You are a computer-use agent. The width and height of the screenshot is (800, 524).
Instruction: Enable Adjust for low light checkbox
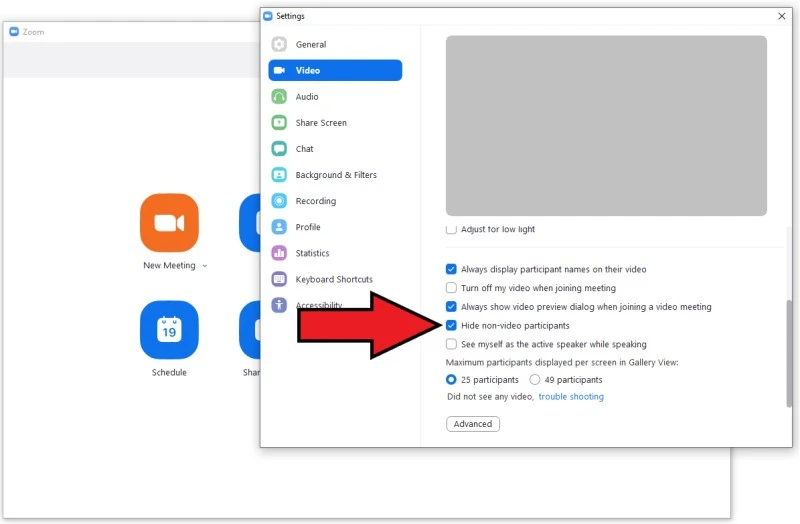pyautogui.click(x=452, y=229)
